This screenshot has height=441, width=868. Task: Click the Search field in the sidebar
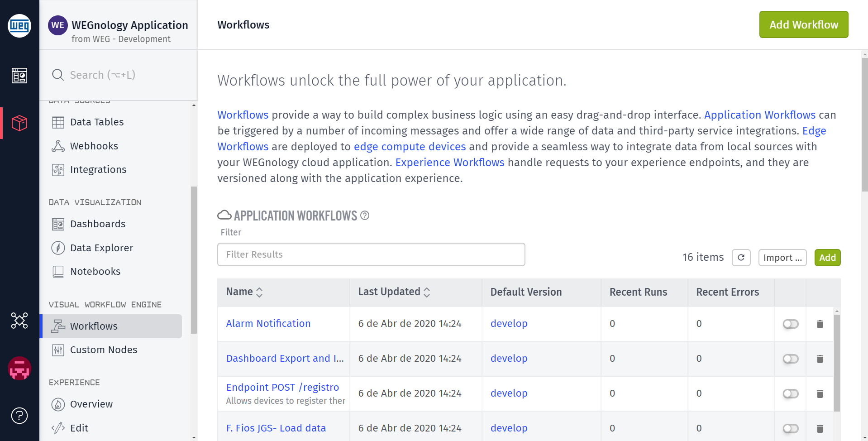click(119, 75)
